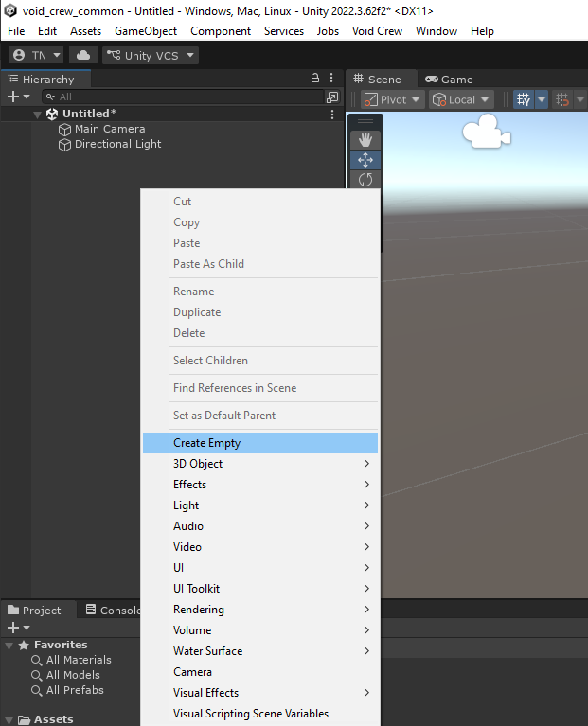Viewport: 588px width, 726px height.
Task: Open Untitled scene options menu
Action: 332,115
